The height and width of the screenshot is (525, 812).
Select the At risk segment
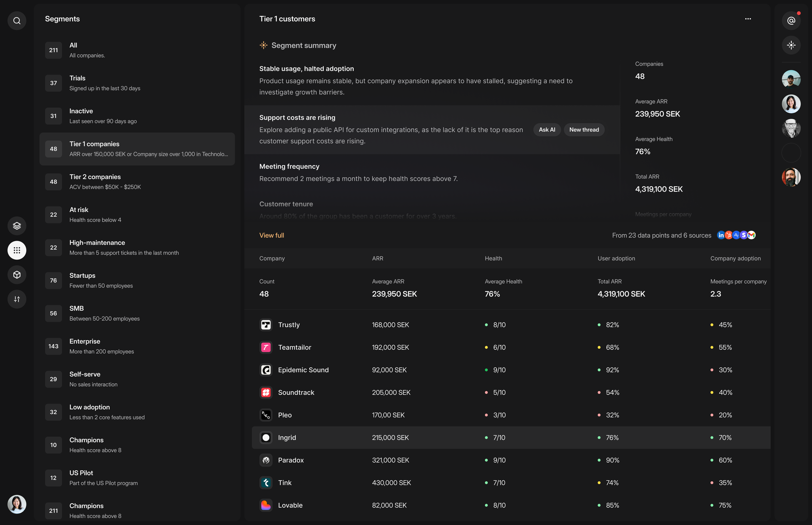pyautogui.click(x=137, y=214)
